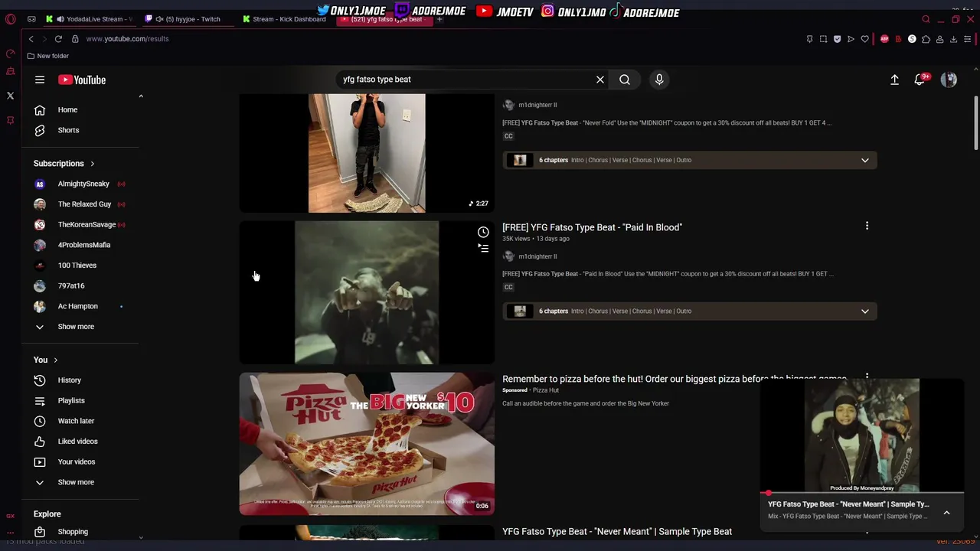Add Paid In Blood to Watch later
The width and height of the screenshot is (980, 551).
(x=483, y=232)
